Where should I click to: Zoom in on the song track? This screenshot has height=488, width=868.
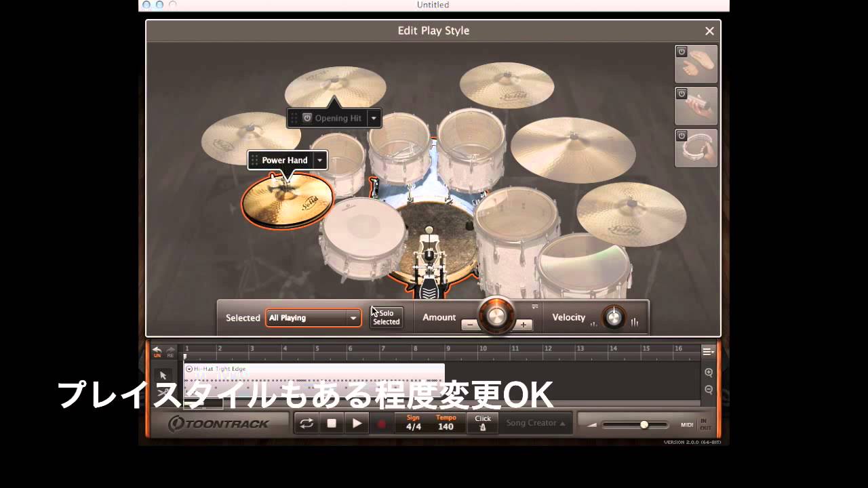tap(709, 373)
